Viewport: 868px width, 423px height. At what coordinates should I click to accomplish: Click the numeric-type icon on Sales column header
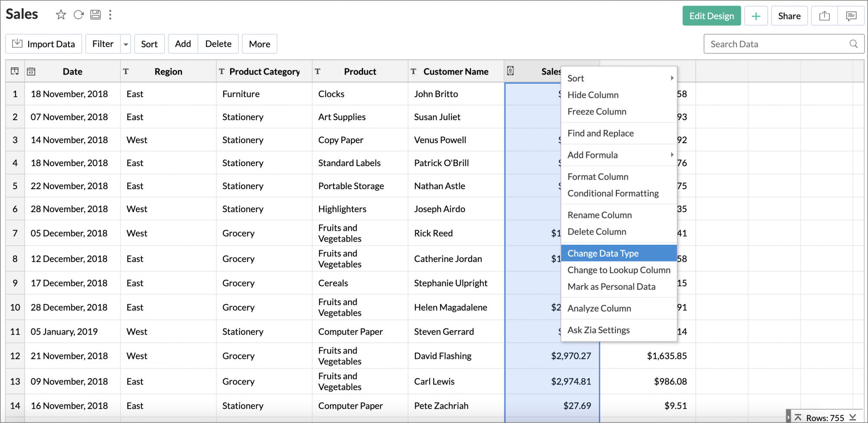click(511, 71)
